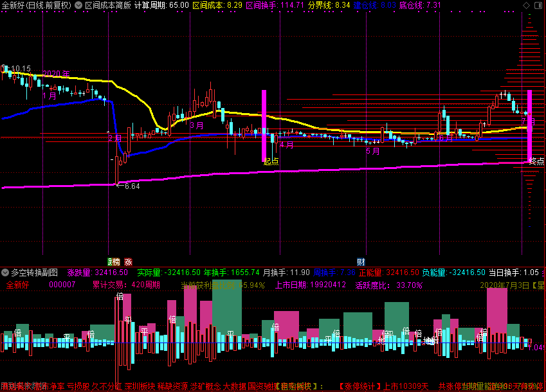Click the 深圳板块 concept tag
The image size is (546, 392).
(140, 386)
